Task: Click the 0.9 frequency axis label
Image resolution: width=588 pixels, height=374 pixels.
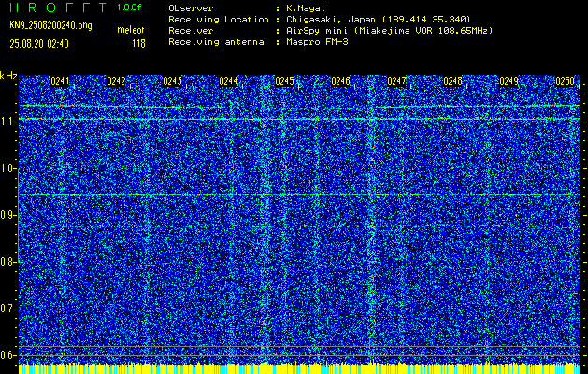Action: 7,215
